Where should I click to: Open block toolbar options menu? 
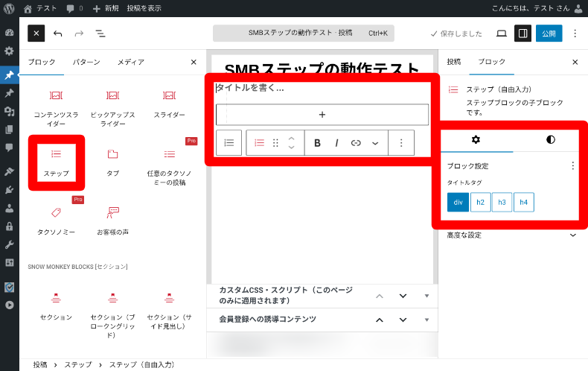(x=401, y=142)
